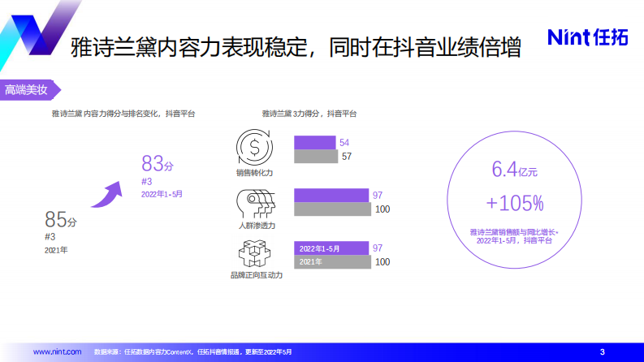This screenshot has height=362, width=644.
Task: Click the #3 rank under 85分
Action: (x=50, y=237)
